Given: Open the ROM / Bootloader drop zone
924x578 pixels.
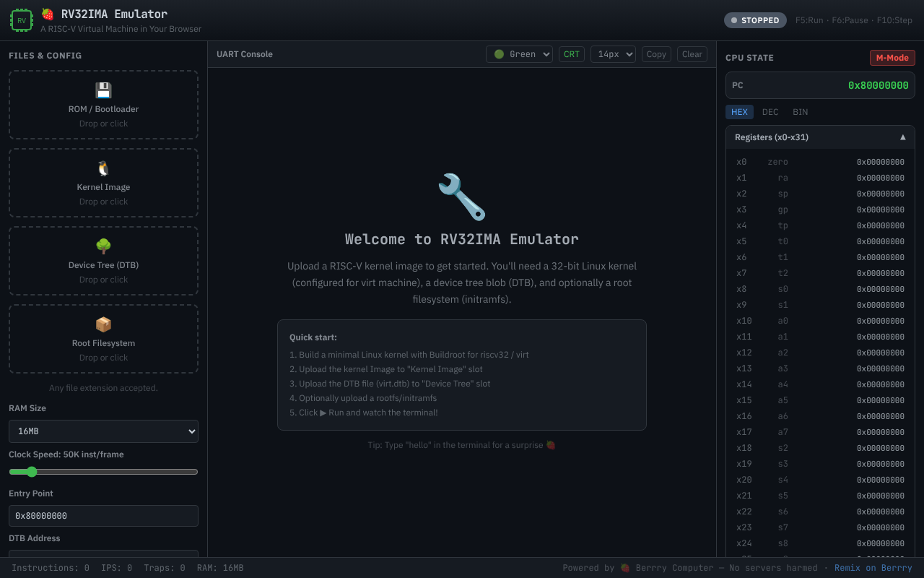Looking at the screenshot, I should click(103, 105).
